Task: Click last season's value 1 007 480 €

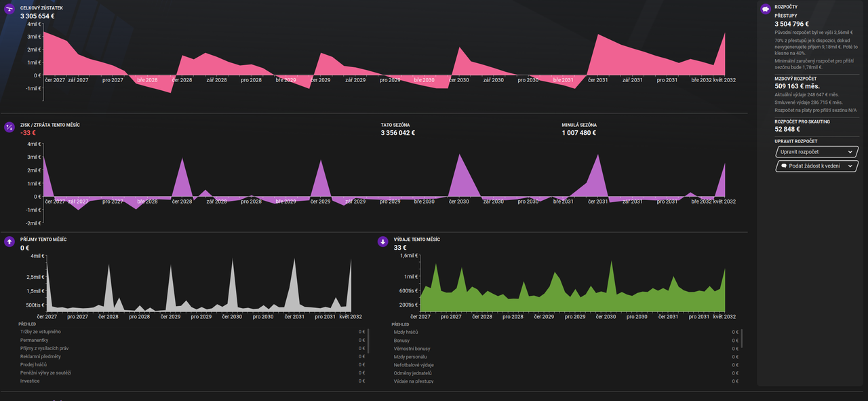Action: (x=579, y=133)
